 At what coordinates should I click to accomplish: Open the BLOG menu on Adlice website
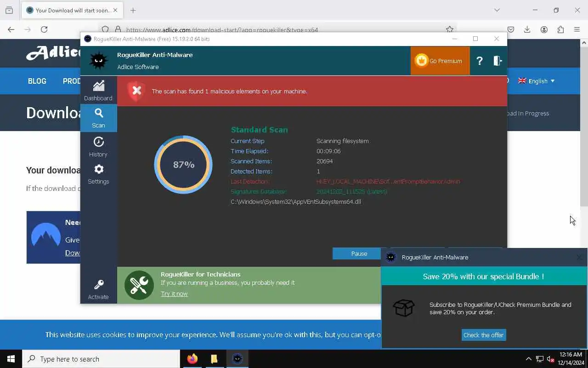point(37,81)
